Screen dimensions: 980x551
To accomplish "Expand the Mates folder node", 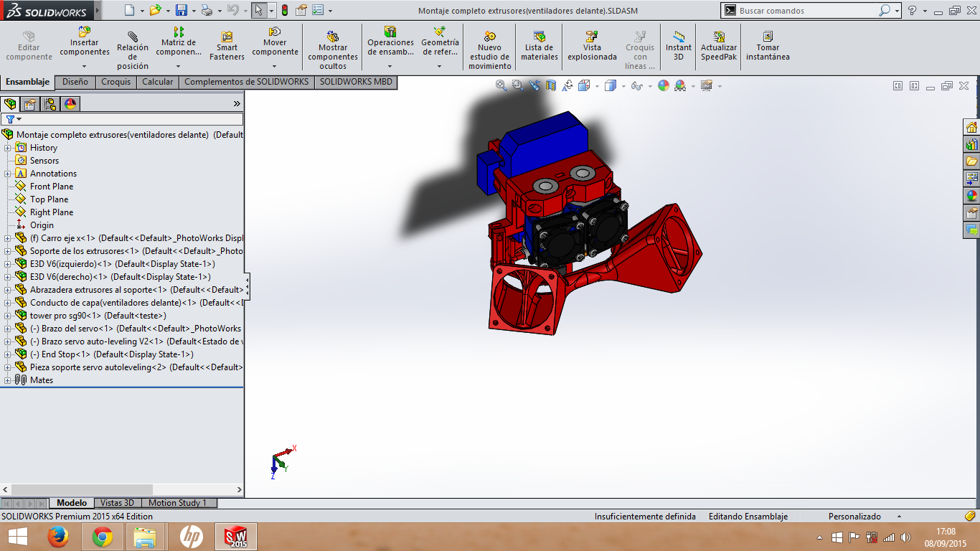I will click(8, 380).
